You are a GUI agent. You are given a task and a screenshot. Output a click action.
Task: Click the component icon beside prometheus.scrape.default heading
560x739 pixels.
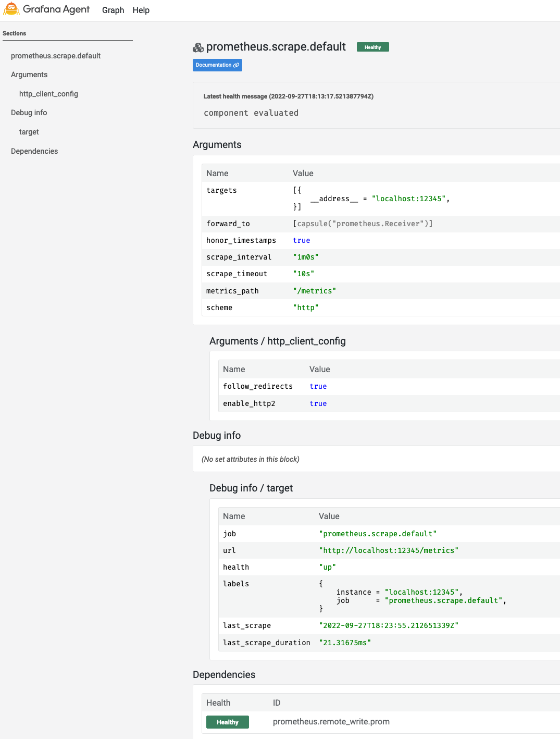coord(197,47)
